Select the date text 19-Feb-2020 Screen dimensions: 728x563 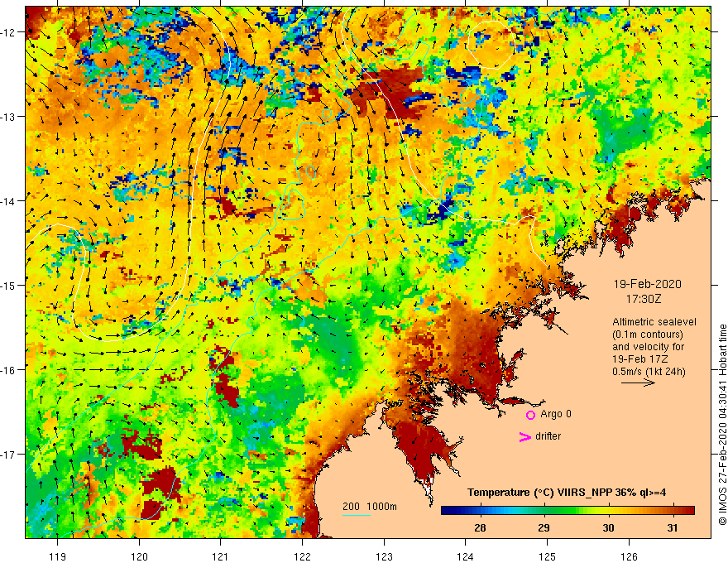[647, 284]
